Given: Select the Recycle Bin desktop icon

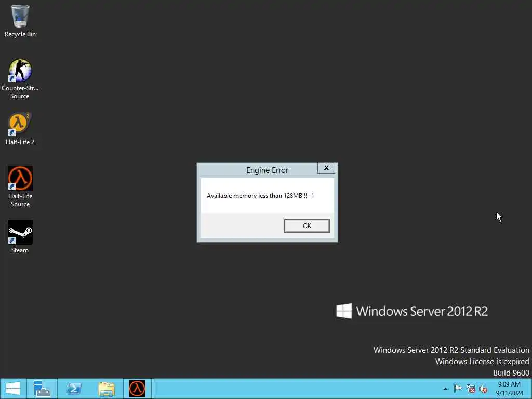Looking at the screenshot, I should point(20,21).
